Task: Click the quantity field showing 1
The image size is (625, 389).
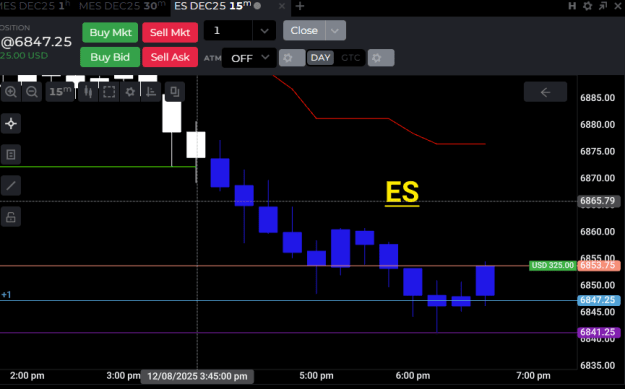Action: (x=228, y=31)
